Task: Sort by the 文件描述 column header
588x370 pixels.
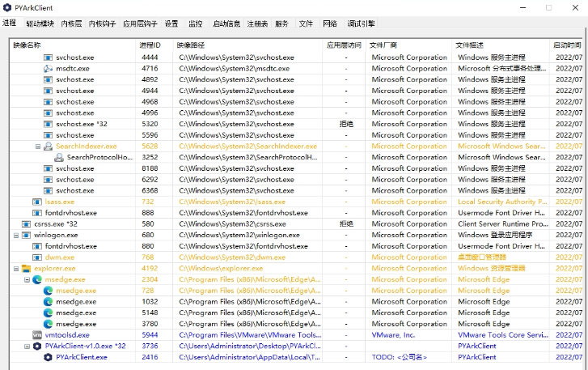Action: tap(501, 45)
